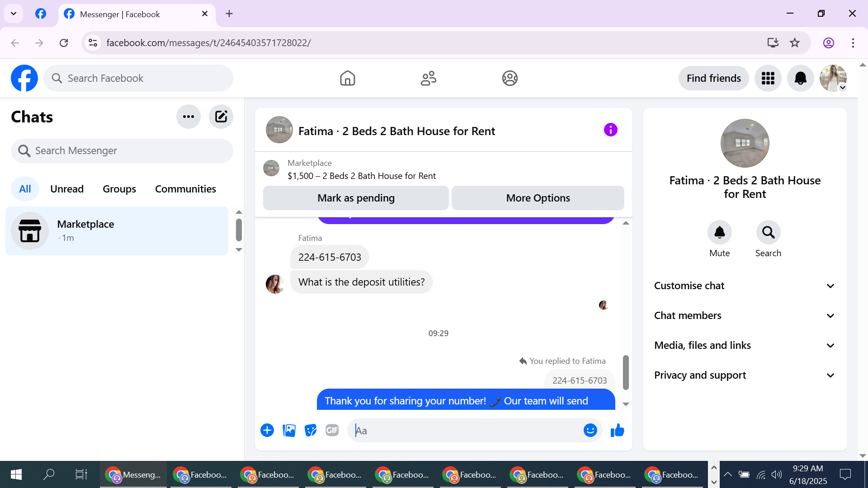The width and height of the screenshot is (868, 488).
Task: Click the taskbar clock showing 9:29 AM
Action: tap(808, 474)
